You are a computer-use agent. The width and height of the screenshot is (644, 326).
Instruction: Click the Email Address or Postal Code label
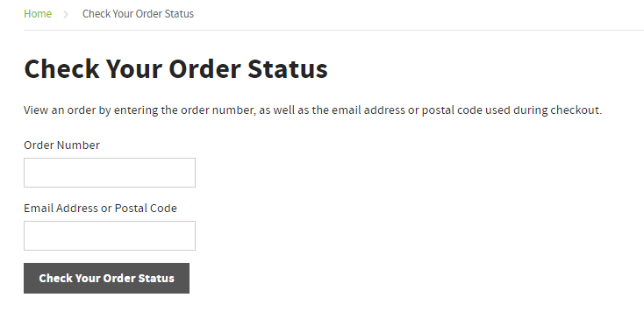[x=100, y=209]
